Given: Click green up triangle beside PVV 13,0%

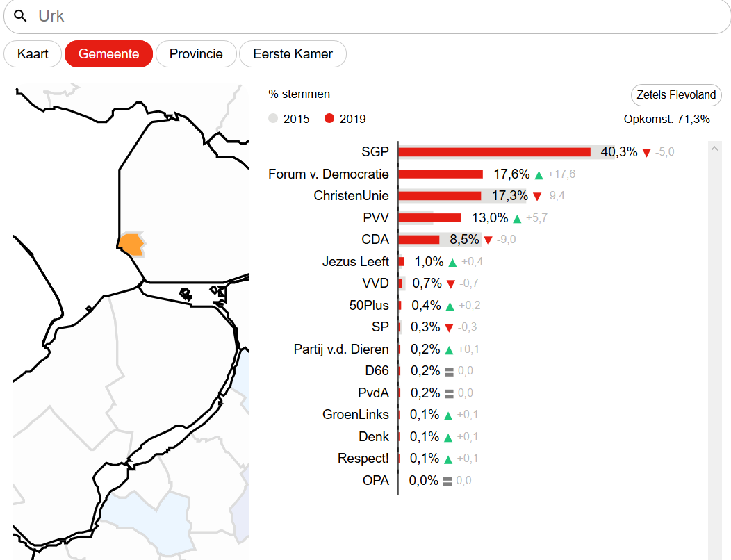Looking at the screenshot, I should click(x=517, y=219).
